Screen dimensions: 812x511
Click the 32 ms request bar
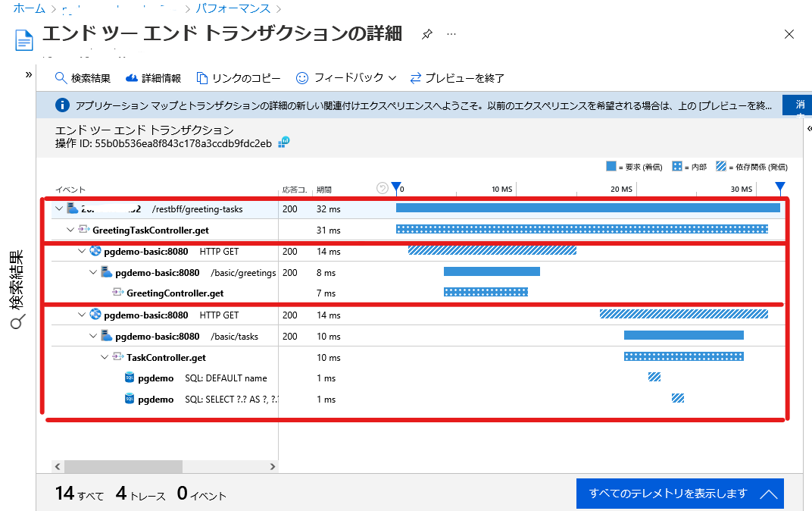pos(588,208)
